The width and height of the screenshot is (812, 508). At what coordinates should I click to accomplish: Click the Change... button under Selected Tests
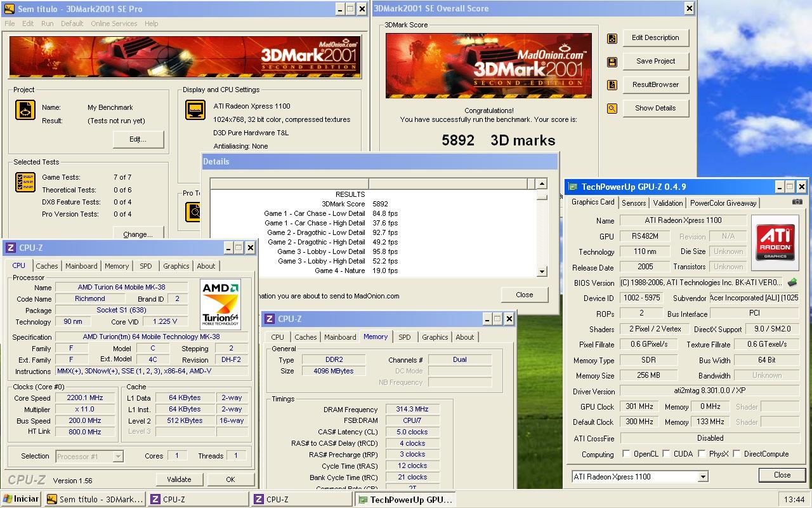(138, 234)
